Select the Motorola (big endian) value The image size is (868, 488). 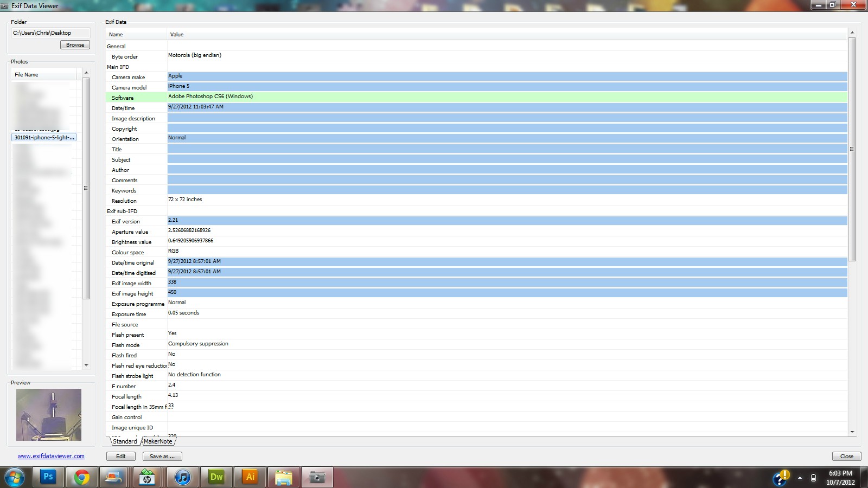pos(195,55)
